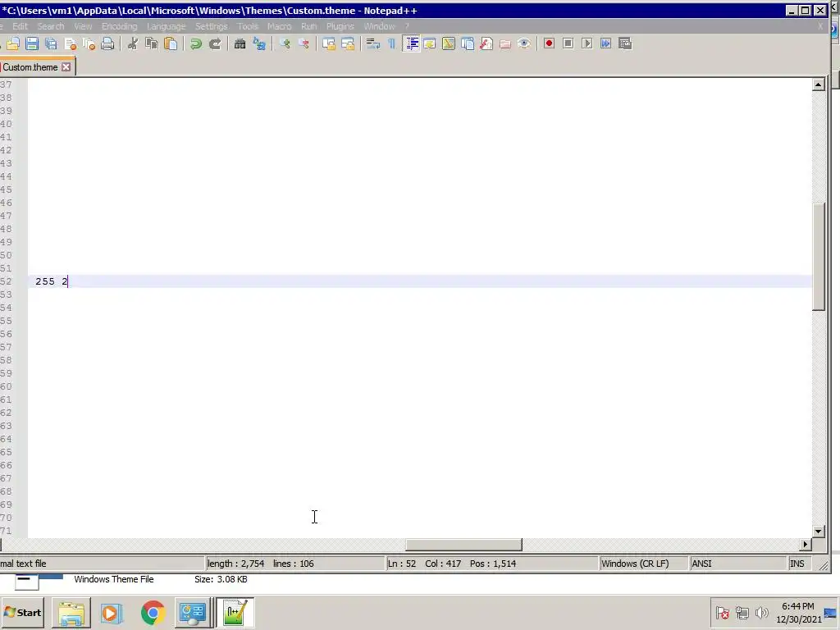
Task: Toggle the indent guide toolbar button
Action: point(411,44)
